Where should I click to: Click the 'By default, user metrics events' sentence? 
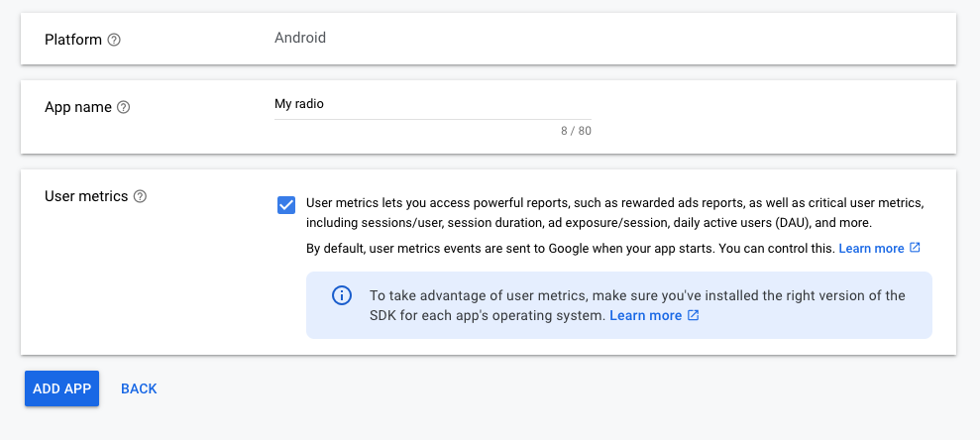[x=571, y=248]
